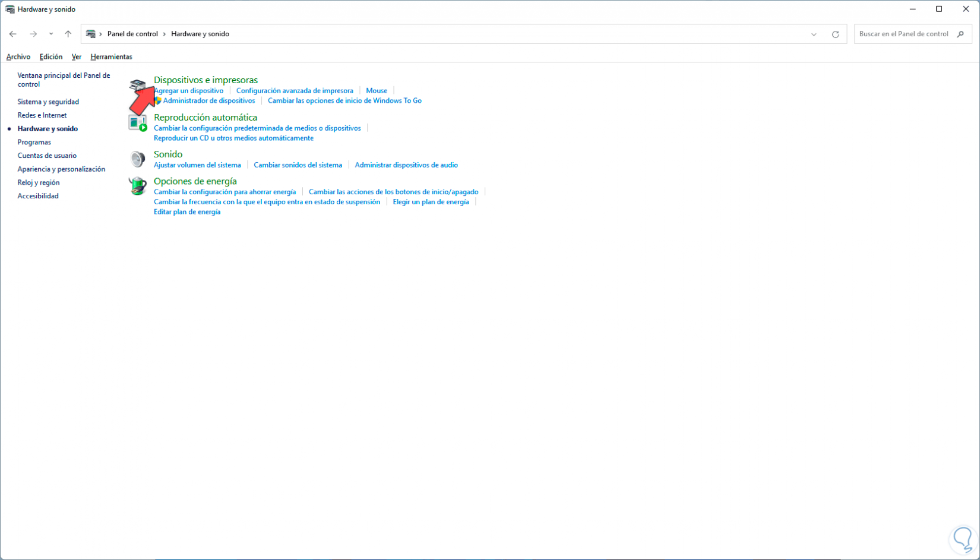
Task: Click Agregar un dispositivo link
Action: tap(189, 91)
